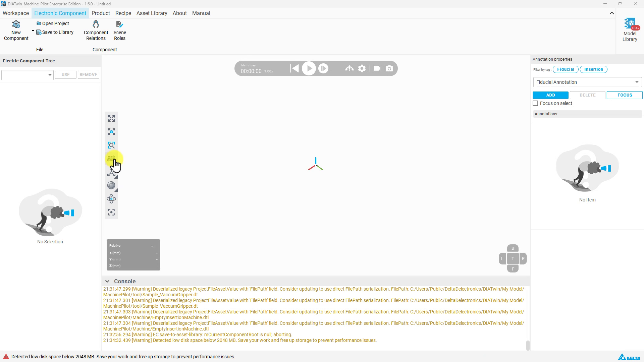Viewport: 644px width, 362px height.
Task: Click the sphere shading mode icon
Action: pyautogui.click(x=111, y=185)
